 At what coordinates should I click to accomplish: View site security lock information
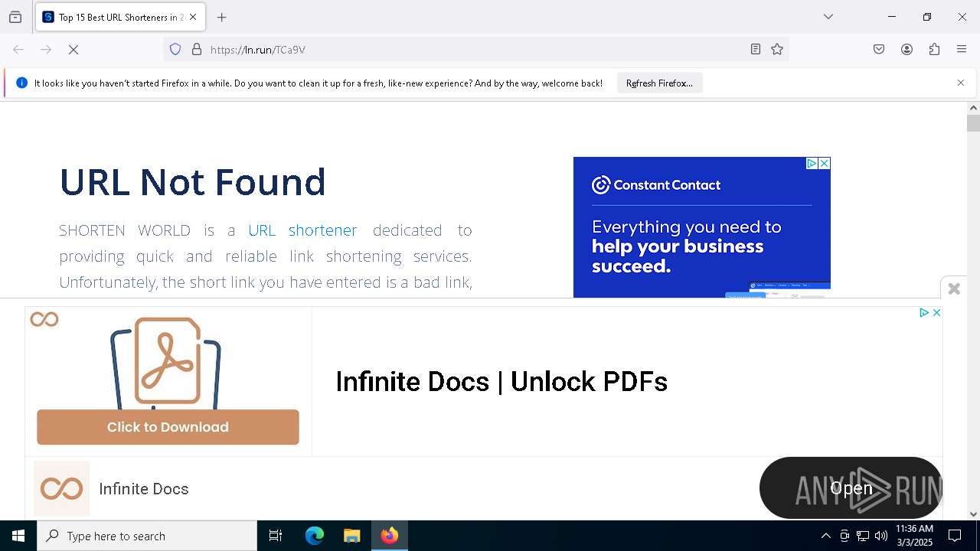(x=197, y=50)
